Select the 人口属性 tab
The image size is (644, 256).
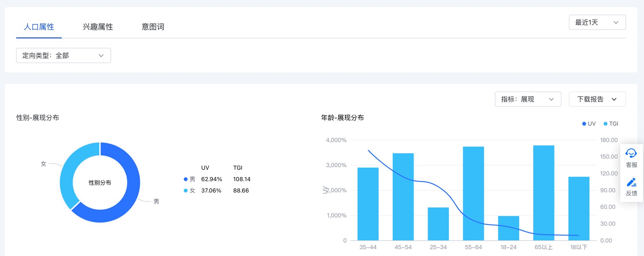[x=39, y=27]
